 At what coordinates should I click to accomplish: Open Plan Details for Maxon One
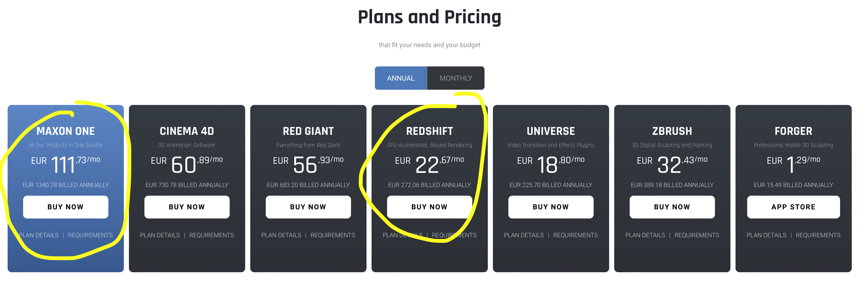pyautogui.click(x=39, y=235)
